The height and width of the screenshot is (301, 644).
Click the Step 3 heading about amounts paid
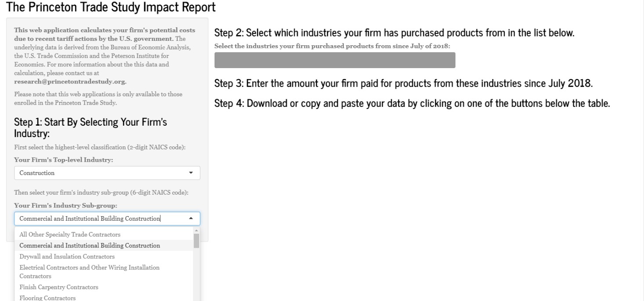coord(403,83)
